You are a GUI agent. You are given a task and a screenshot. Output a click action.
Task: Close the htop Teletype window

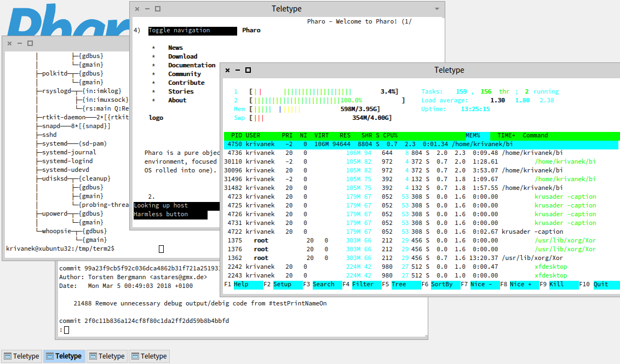pos(227,71)
